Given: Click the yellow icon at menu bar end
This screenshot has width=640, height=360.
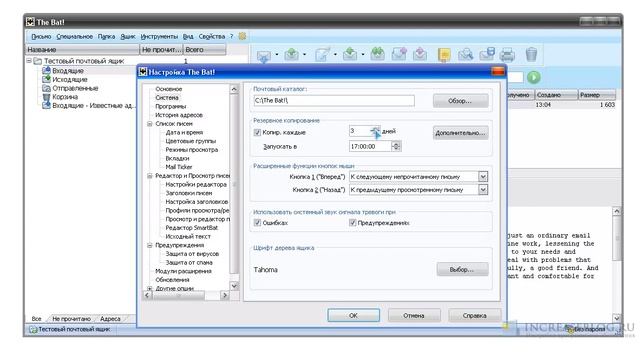Looking at the screenshot, I should (242, 36).
